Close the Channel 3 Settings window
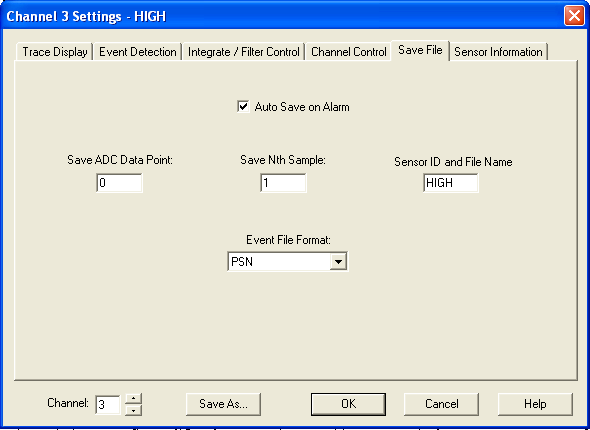The width and height of the screenshot is (590, 430). click(x=574, y=16)
